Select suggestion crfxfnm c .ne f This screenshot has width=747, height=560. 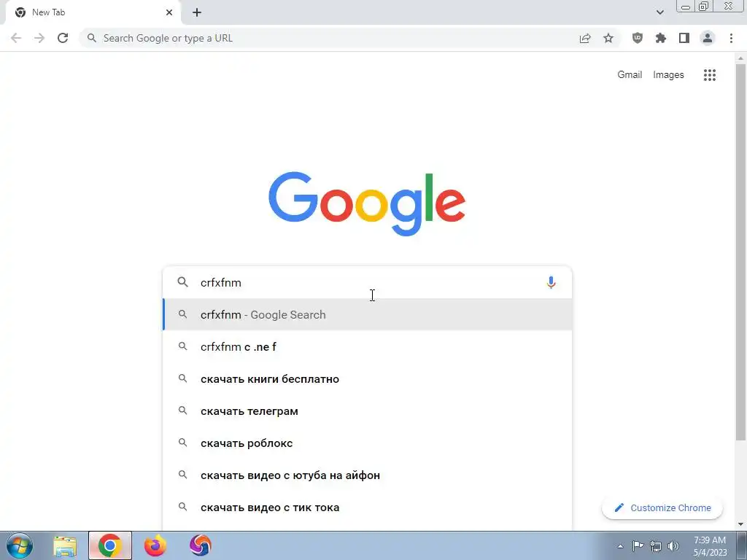click(x=368, y=346)
